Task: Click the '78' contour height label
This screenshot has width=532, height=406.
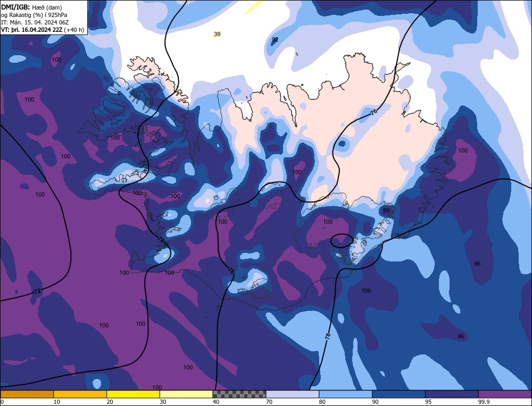Action: (x=327, y=336)
